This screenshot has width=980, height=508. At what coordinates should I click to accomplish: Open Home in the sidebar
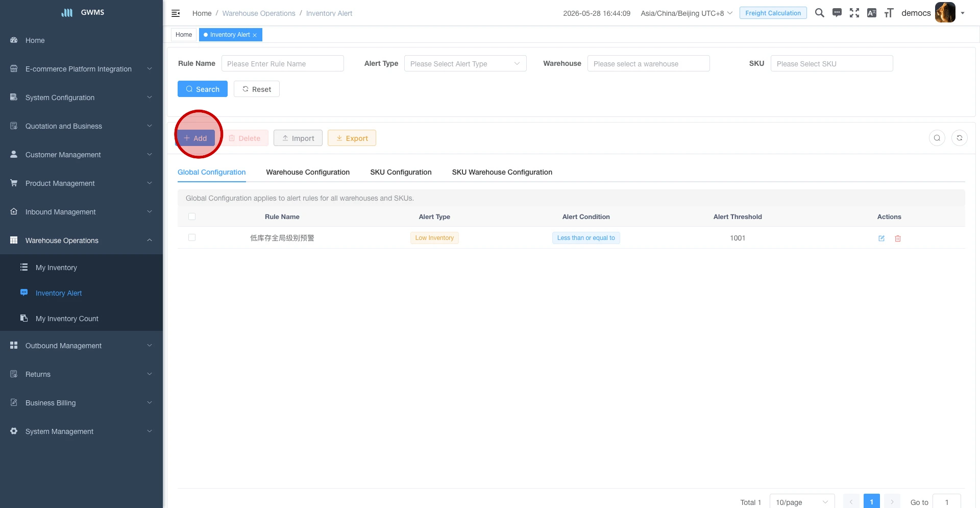[82, 40]
